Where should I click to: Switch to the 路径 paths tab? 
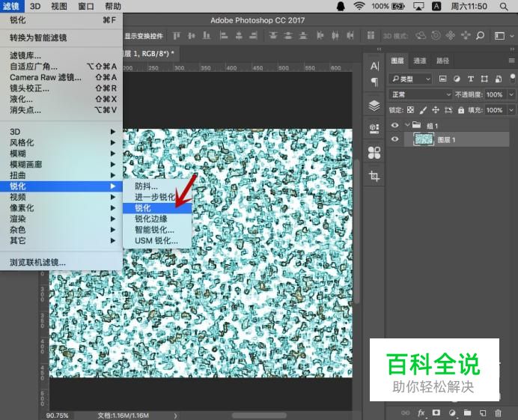pos(442,61)
